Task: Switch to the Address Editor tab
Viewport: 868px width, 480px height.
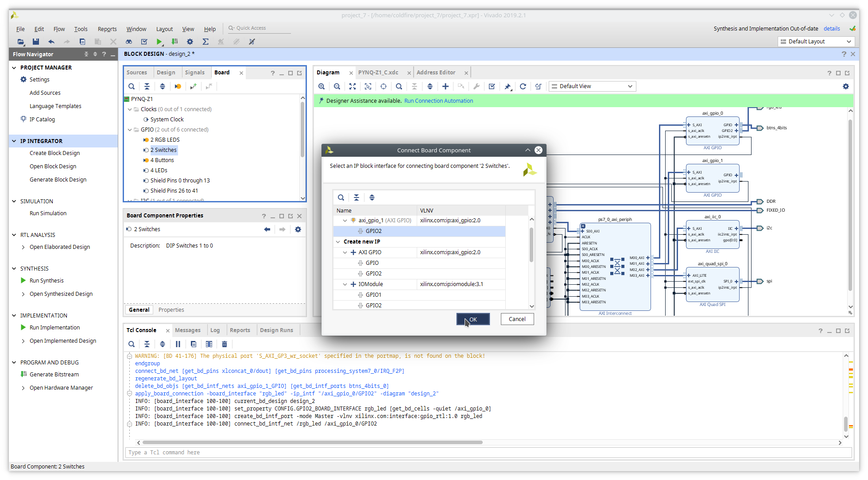Action: tap(435, 72)
